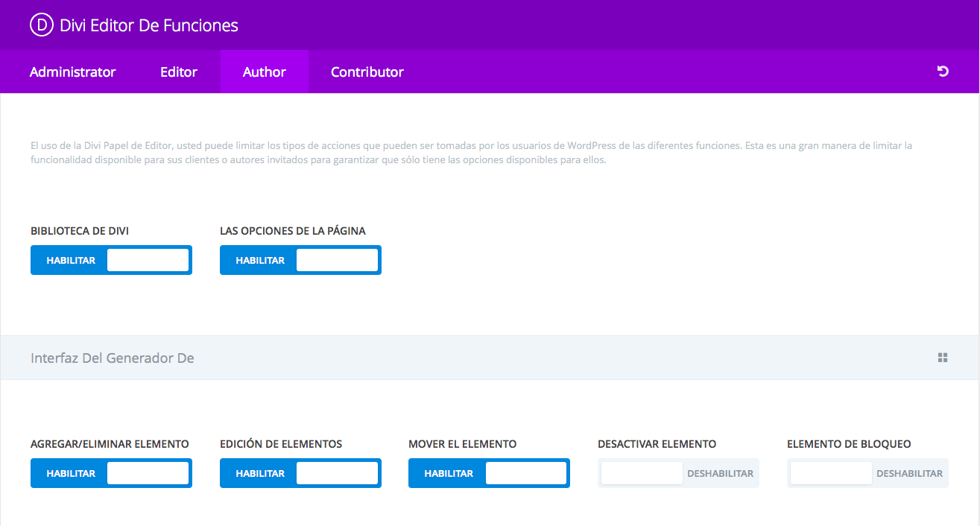Click the Biblioteca de Divi label
Viewport: 980px width, 526px height.
click(x=80, y=231)
